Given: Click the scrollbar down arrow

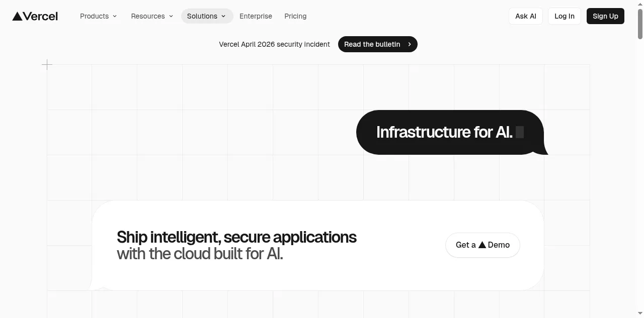Looking at the screenshot, I should 640,314.
